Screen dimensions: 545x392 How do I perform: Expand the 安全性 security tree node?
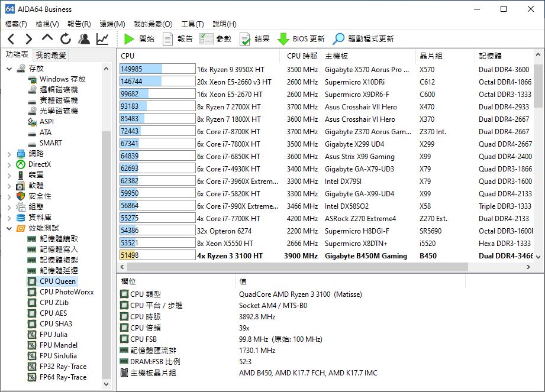coord(9,196)
